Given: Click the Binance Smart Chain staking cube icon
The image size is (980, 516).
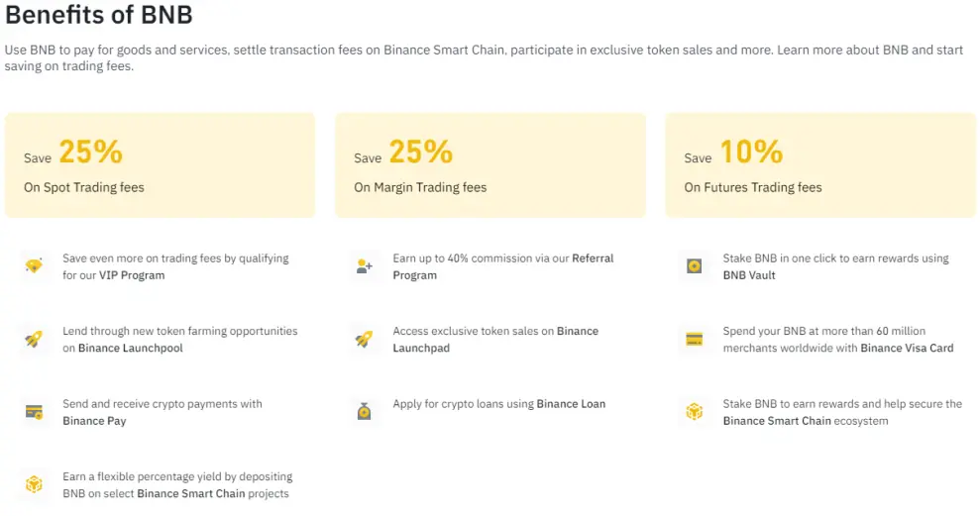Looking at the screenshot, I should tap(695, 412).
